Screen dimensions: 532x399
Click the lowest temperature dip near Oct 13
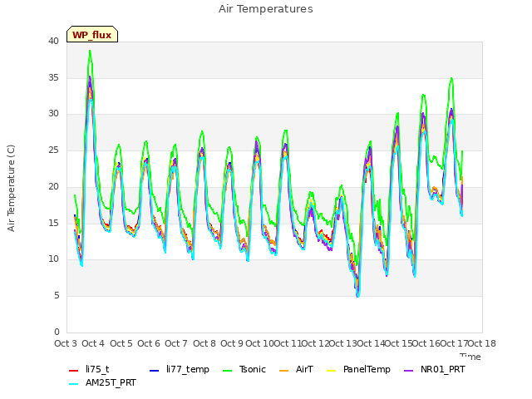click(x=358, y=296)
